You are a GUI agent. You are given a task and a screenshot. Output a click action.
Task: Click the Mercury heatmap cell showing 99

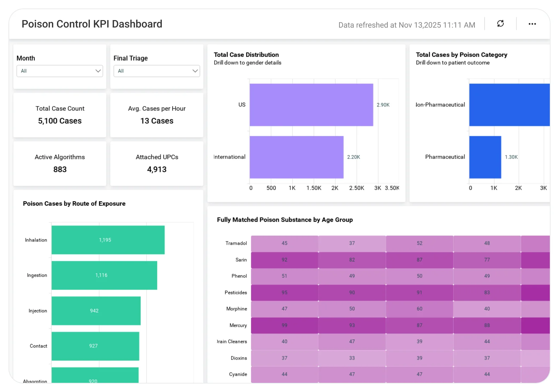284,325
